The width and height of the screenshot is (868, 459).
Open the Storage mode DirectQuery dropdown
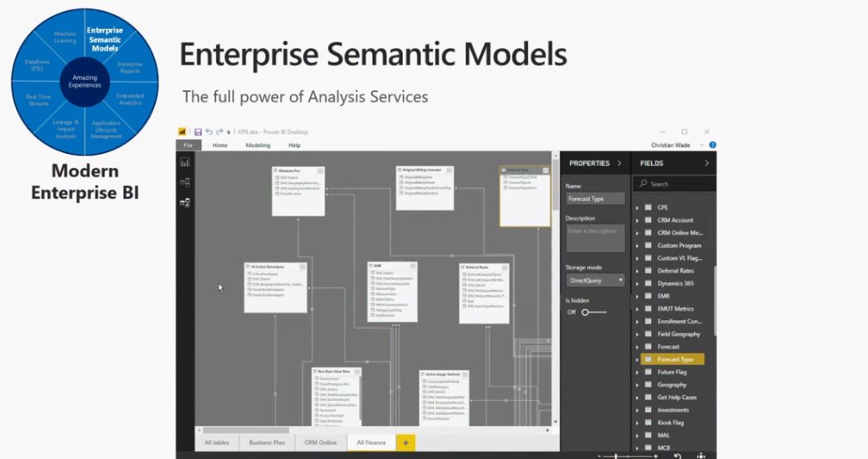pyautogui.click(x=595, y=281)
